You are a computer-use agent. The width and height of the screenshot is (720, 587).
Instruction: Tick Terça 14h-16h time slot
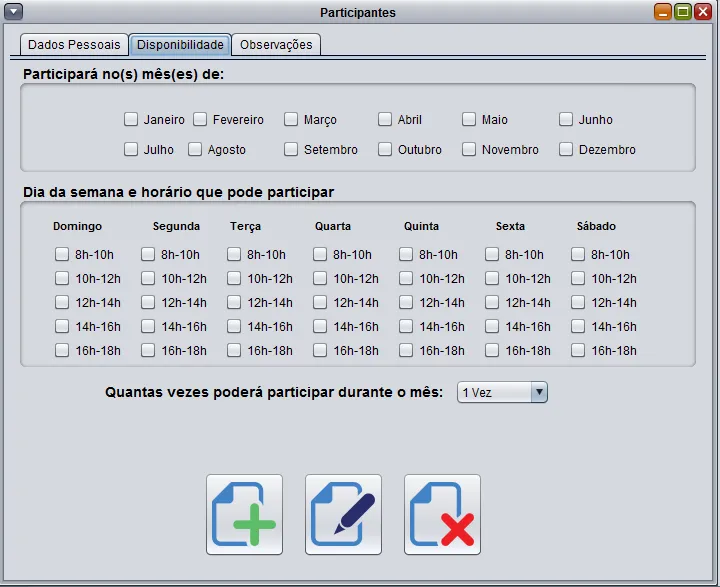pos(234,326)
